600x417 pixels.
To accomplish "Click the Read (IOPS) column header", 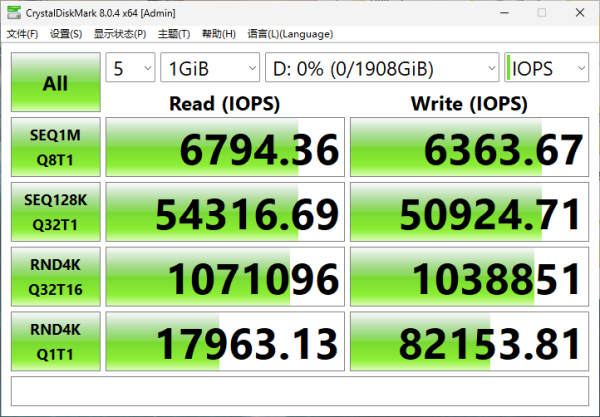I will [225, 104].
